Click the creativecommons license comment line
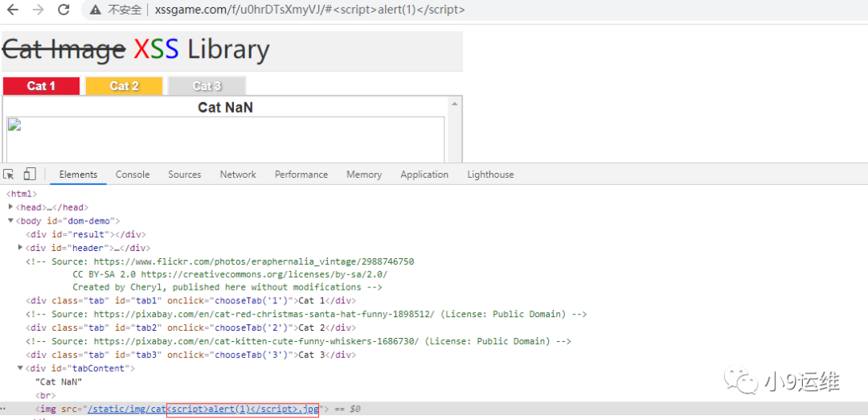The image size is (868, 420). point(230,274)
